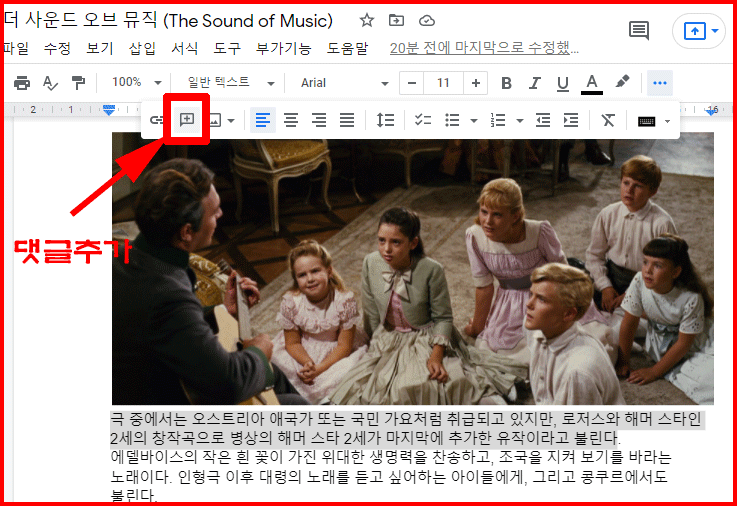Increase font size with plus button
The height and width of the screenshot is (506, 737).
[x=476, y=83]
